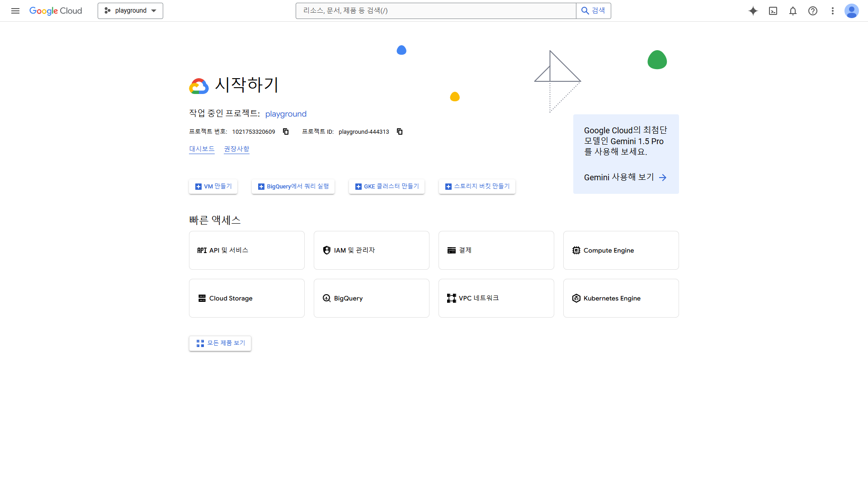Copy the project number 1021753320609

pyautogui.click(x=286, y=131)
